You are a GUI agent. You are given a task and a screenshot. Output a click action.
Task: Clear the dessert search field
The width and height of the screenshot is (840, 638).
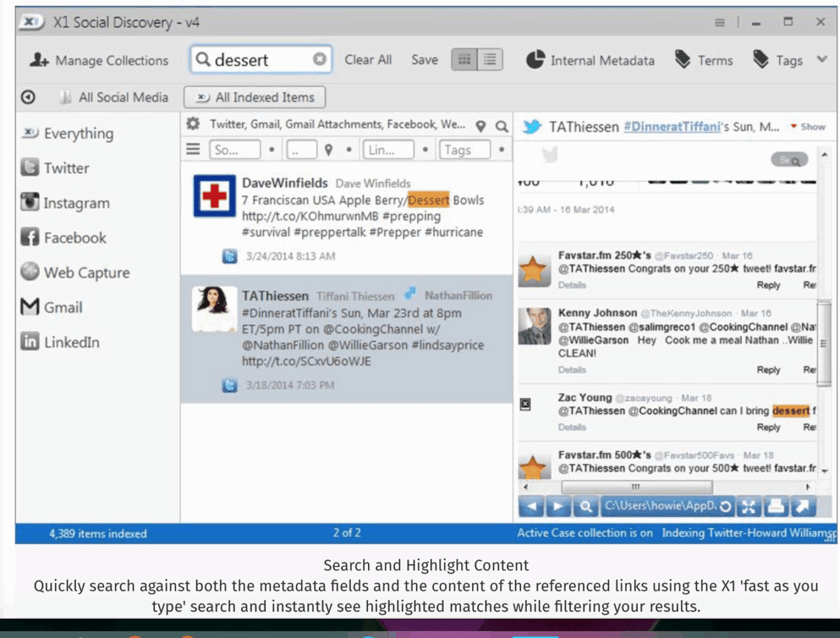pos(320,59)
